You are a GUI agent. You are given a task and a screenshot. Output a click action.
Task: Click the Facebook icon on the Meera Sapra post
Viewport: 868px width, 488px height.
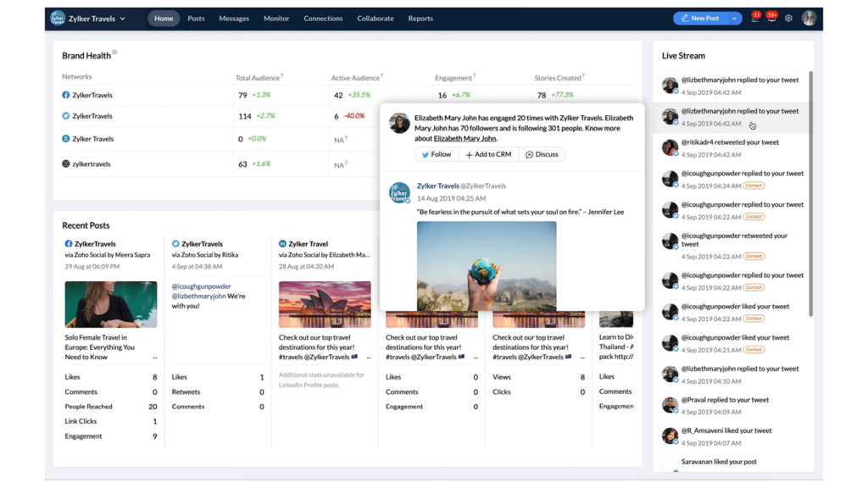point(69,243)
